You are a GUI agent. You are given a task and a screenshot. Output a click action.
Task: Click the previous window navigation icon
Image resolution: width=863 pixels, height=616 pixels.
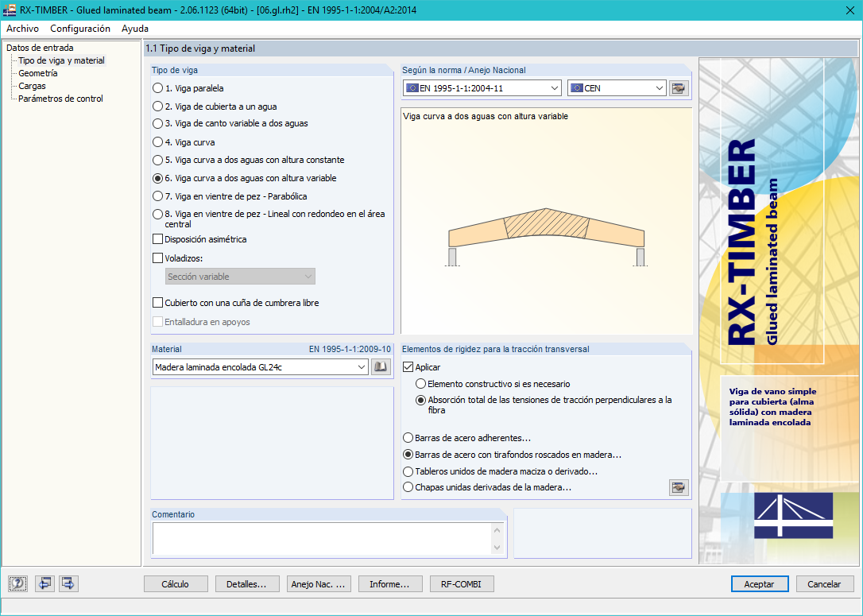pos(45,583)
